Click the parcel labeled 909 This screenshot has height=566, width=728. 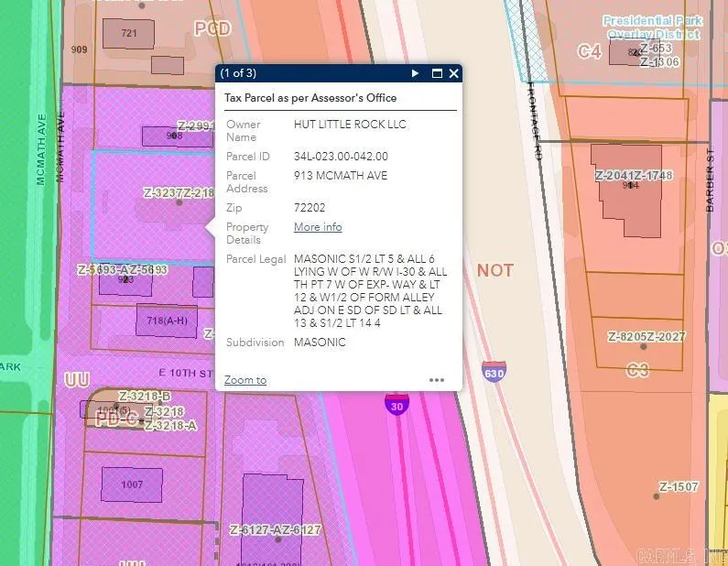point(80,49)
